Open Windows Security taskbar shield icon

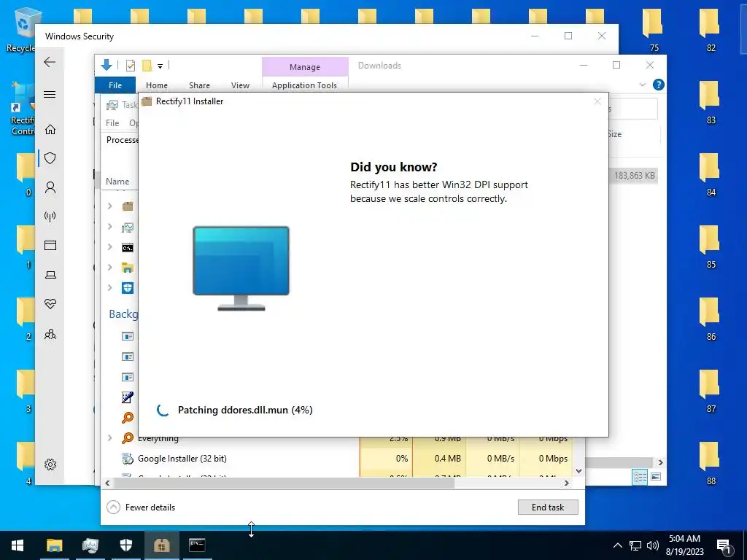(125, 545)
